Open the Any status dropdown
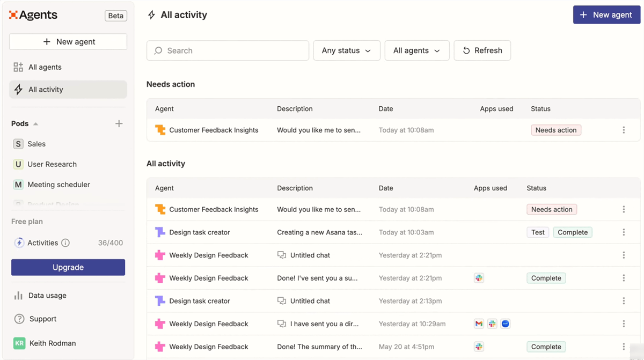644x360 pixels. pyautogui.click(x=347, y=50)
